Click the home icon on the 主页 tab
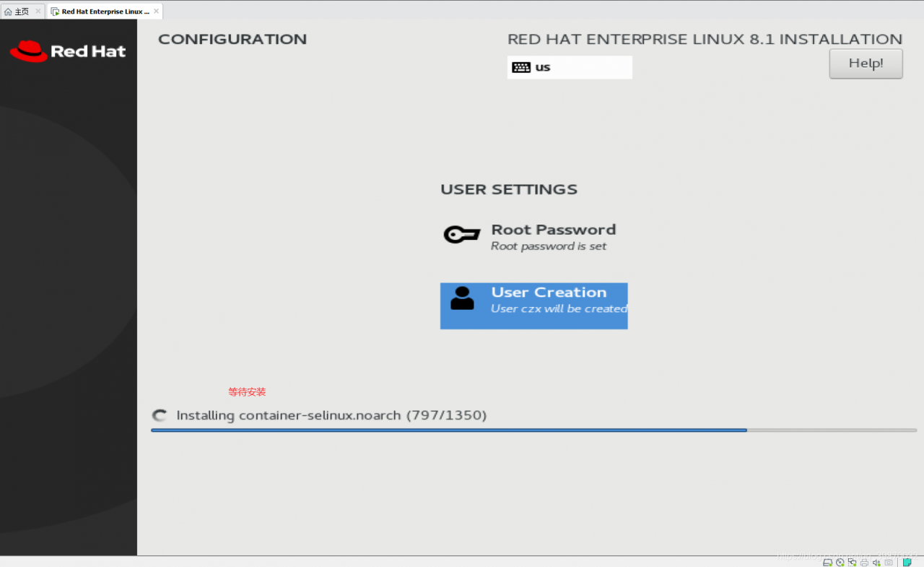The image size is (924, 567). coord(9,12)
